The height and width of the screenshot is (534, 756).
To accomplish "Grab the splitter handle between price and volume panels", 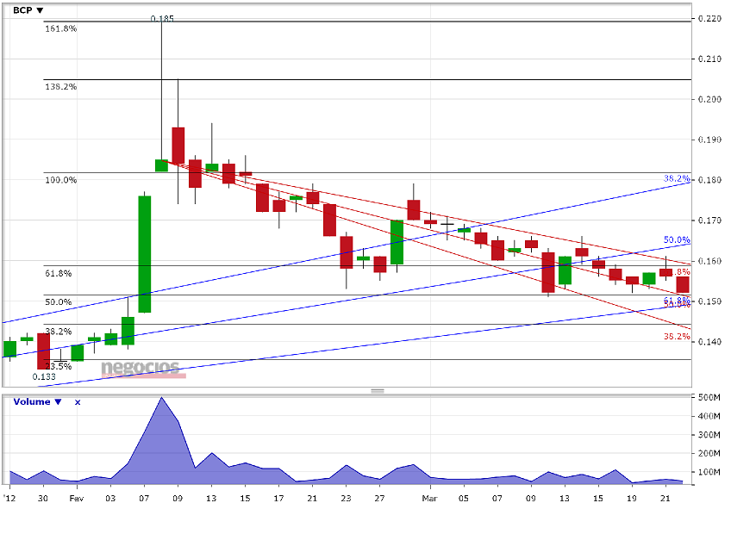I will click(378, 391).
